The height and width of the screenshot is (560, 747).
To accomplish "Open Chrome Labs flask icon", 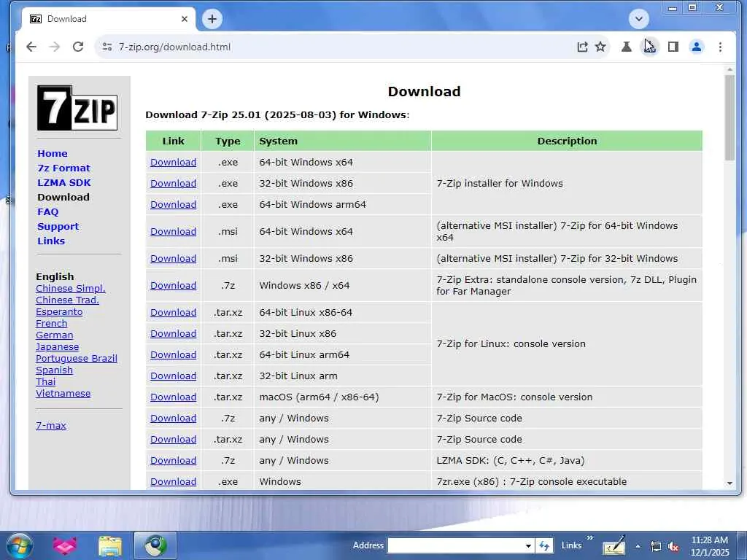I will 627,47.
